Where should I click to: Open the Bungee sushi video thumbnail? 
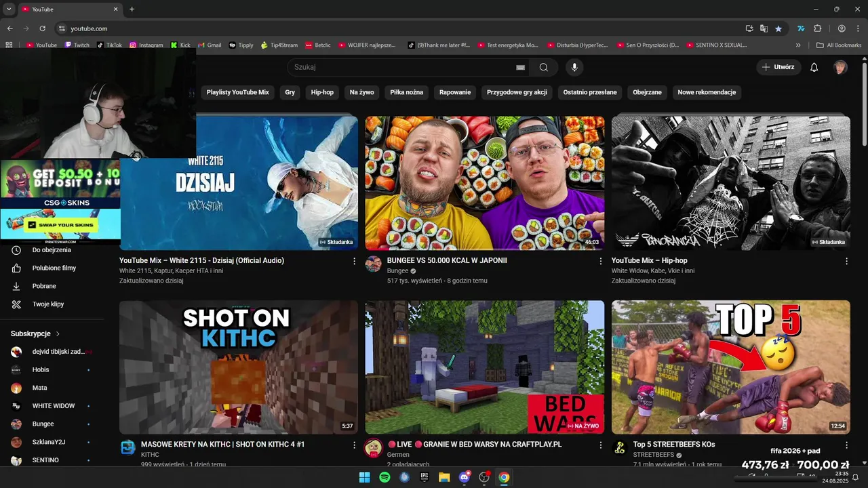point(484,183)
